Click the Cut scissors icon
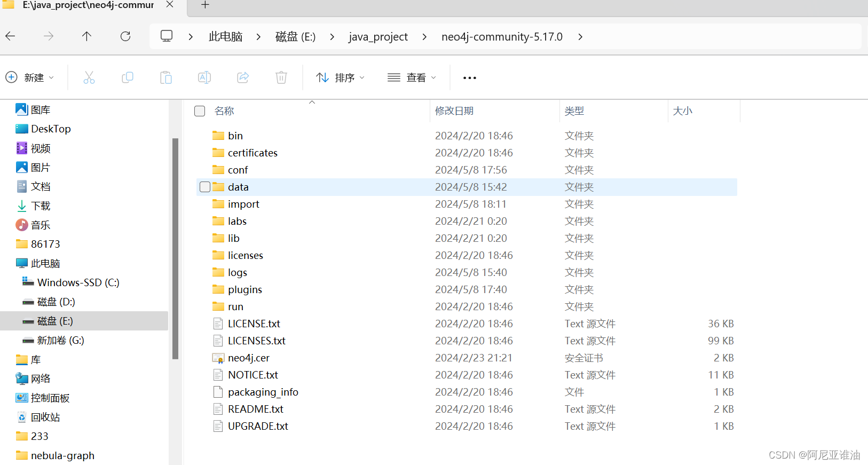Screen dimensions: 868x465 point(89,77)
